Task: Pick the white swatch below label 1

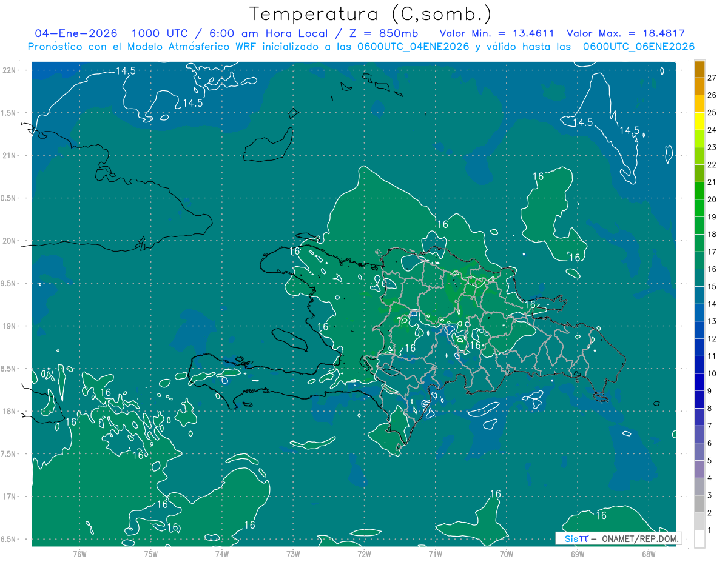Action: [x=699, y=538]
